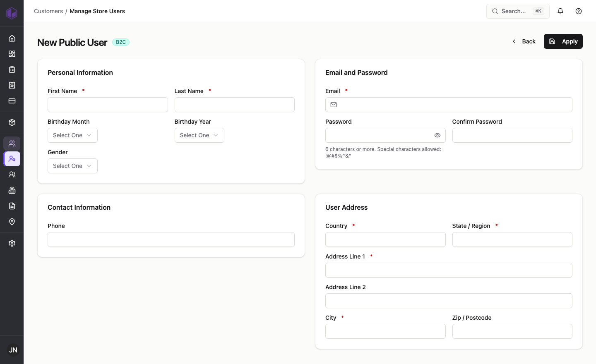Open the Gender dropdown

72,166
